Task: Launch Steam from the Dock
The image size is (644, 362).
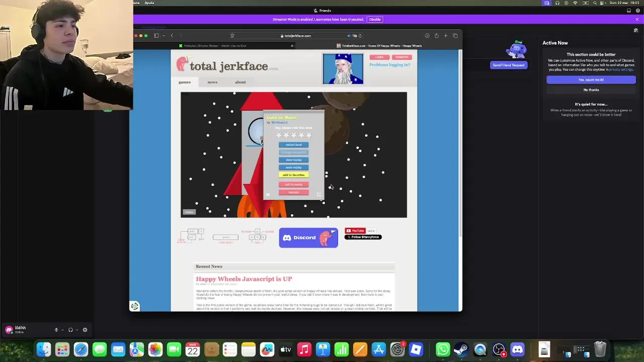Action: 461,349
